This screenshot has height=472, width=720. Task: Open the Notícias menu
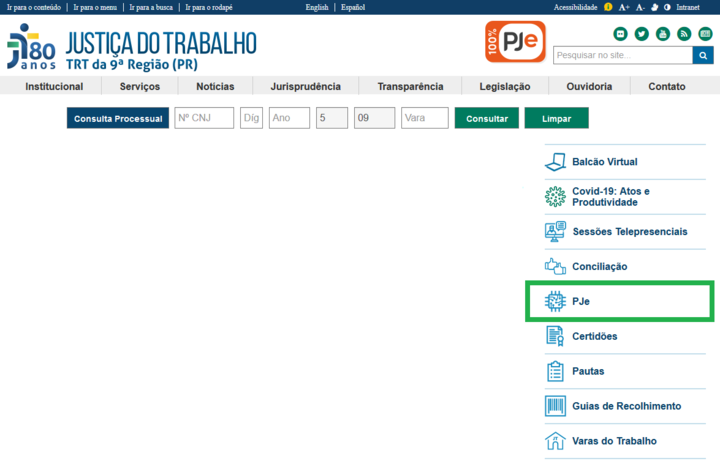tap(215, 86)
